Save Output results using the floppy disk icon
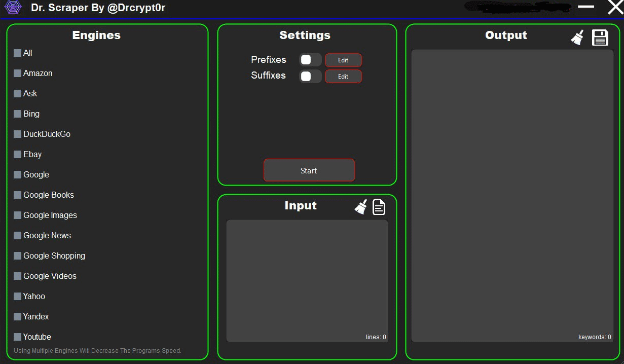Image resolution: width=624 pixels, height=364 pixels. tap(600, 37)
